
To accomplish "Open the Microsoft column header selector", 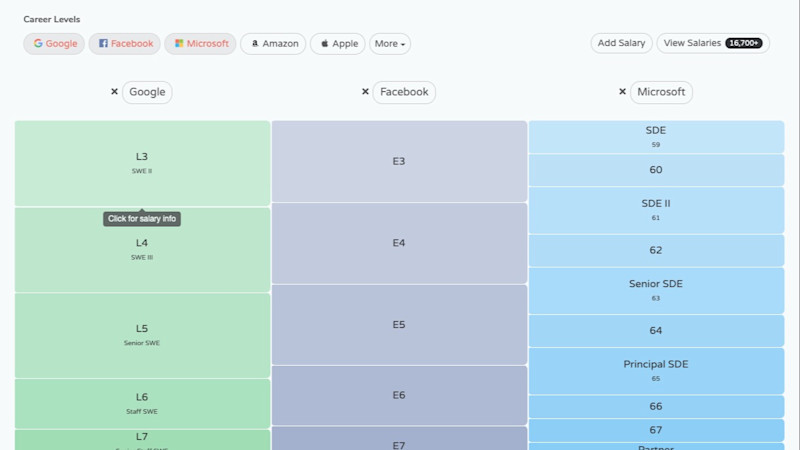I will (x=661, y=92).
